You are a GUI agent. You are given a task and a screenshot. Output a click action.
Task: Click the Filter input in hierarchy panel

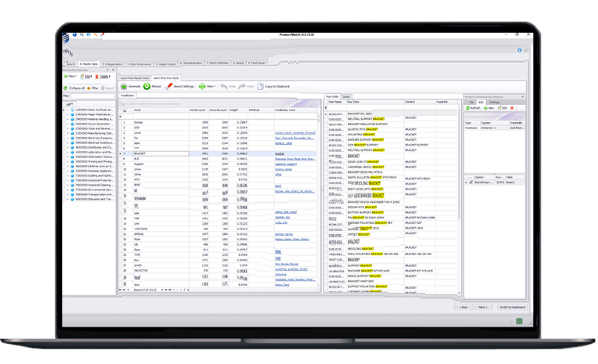tap(93, 96)
